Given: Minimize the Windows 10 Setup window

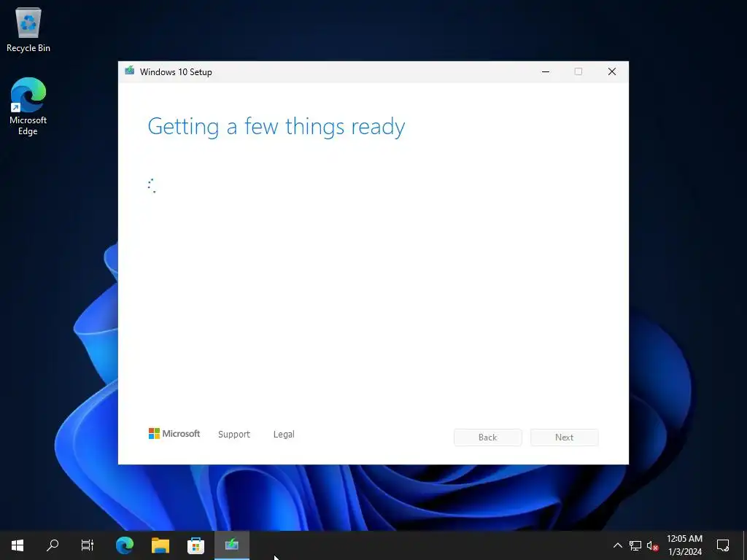Looking at the screenshot, I should point(546,71).
